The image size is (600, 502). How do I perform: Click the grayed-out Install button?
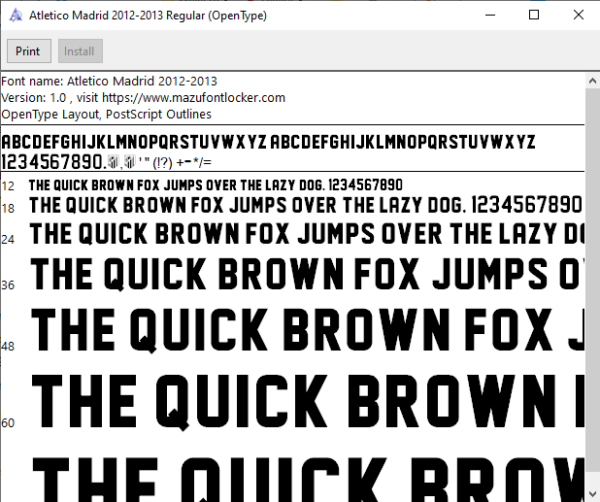click(x=80, y=51)
